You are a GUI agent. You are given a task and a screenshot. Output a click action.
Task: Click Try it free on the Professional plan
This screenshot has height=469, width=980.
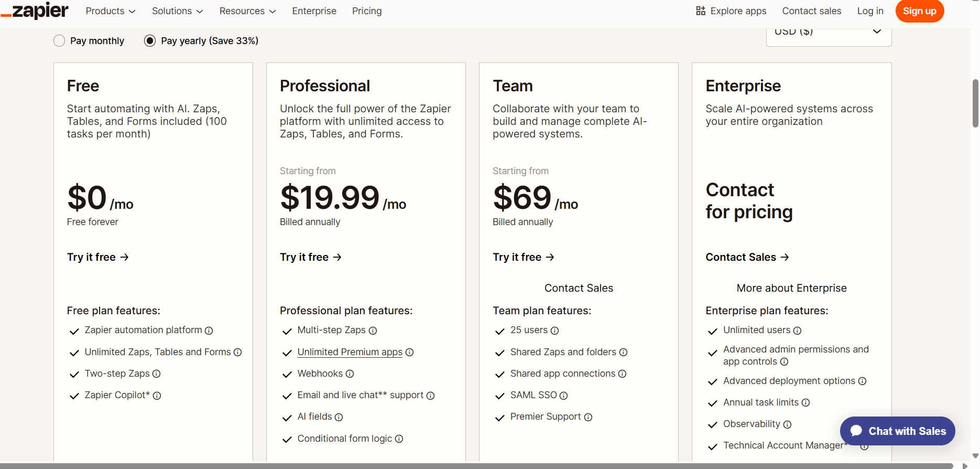pos(311,257)
